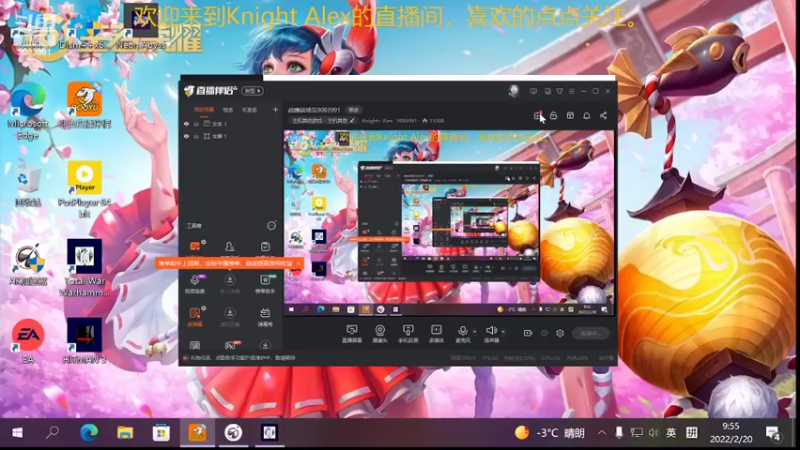Open the PK tool in toolbox
The height and width of the screenshot is (450, 800).
(230, 345)
